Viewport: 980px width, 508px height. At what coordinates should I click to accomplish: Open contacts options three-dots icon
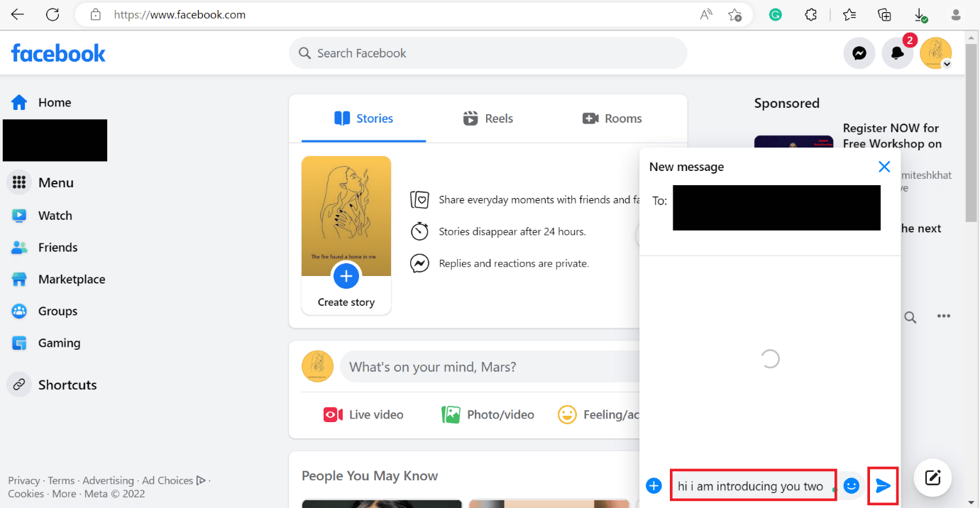pos(944,316)
